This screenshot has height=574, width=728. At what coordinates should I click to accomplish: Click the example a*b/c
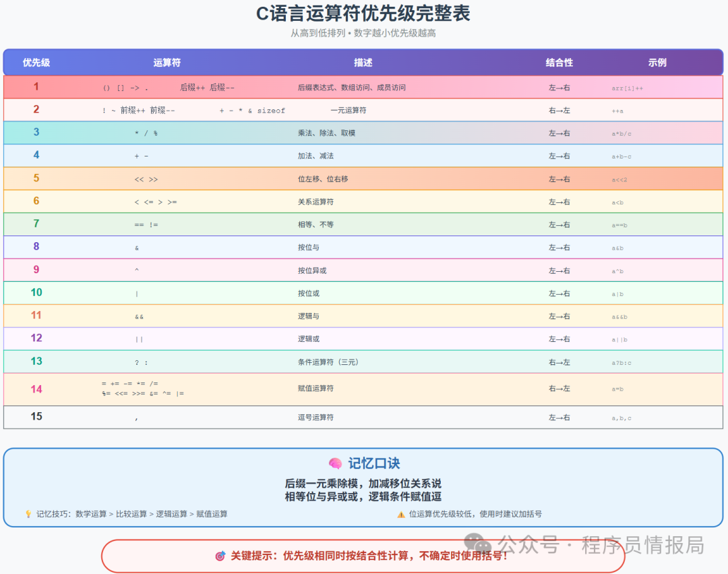click(621, 134)
